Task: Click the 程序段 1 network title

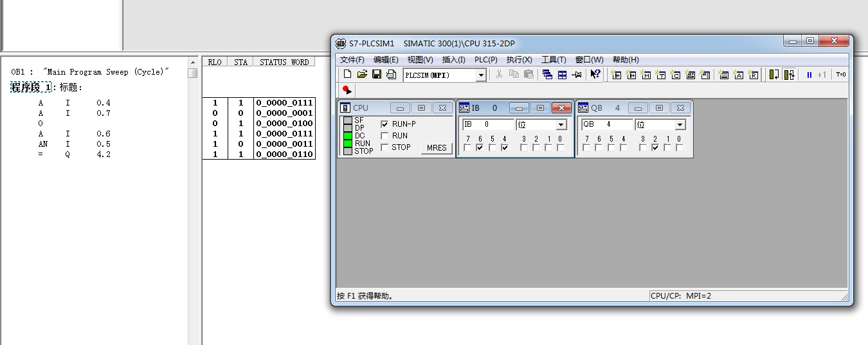Action: pos(33,87)
